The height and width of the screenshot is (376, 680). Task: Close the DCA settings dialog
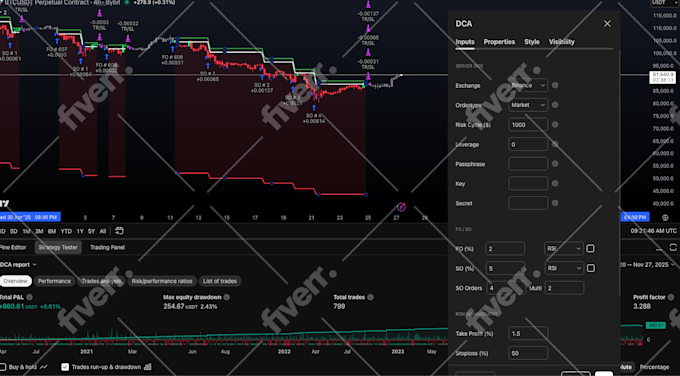(607, 24)
